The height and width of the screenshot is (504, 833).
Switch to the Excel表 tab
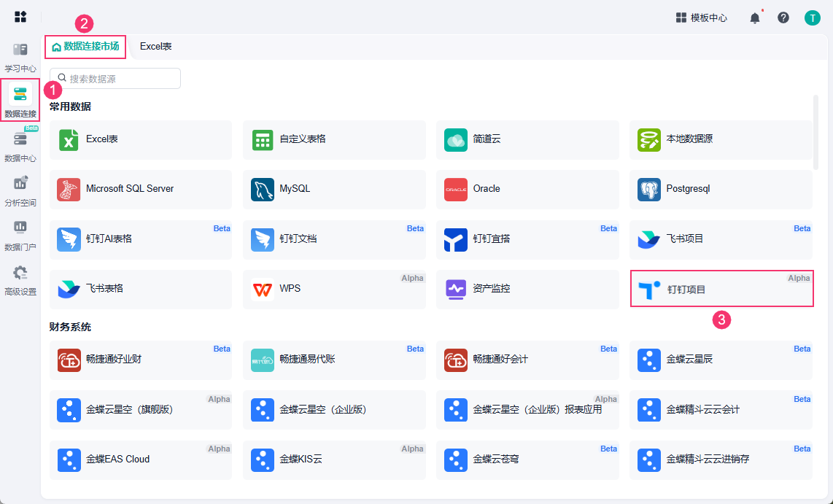155,46
